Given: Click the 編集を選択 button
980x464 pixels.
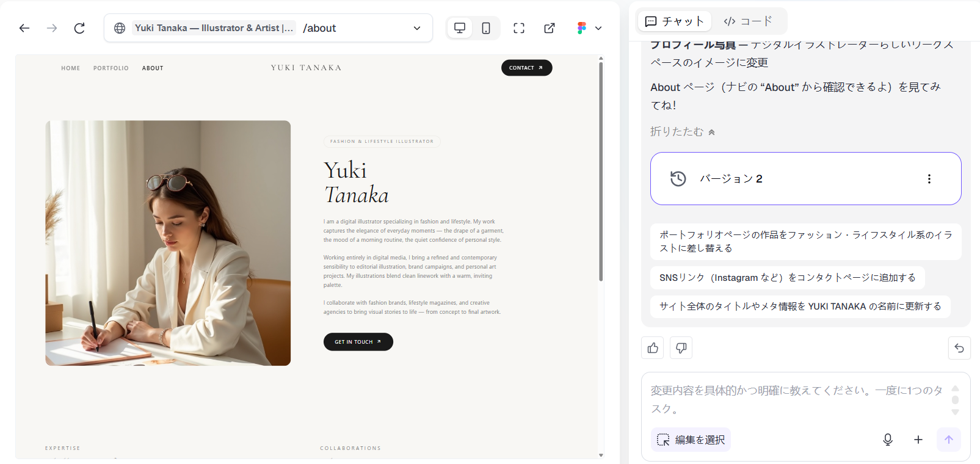Looking at the screenshot, I should 691,440.
